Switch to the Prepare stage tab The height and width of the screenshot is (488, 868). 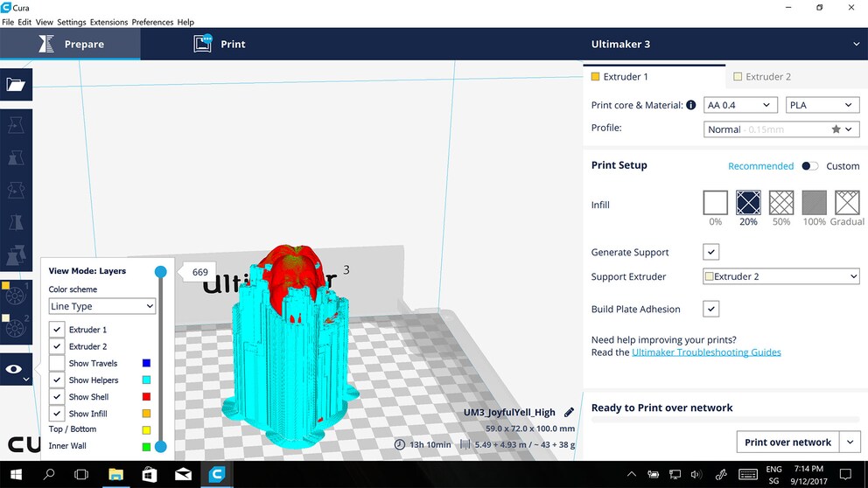pos(70,45)
